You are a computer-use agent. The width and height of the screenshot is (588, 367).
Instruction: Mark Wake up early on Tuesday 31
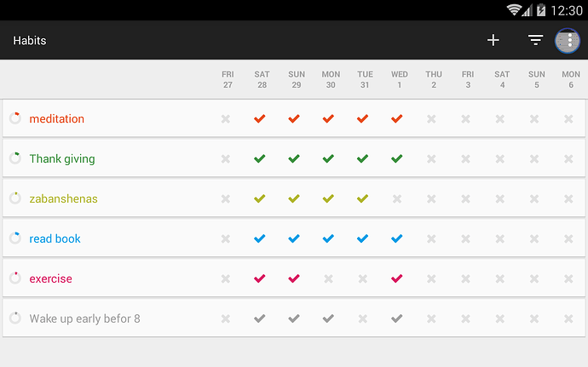(363, 318)
